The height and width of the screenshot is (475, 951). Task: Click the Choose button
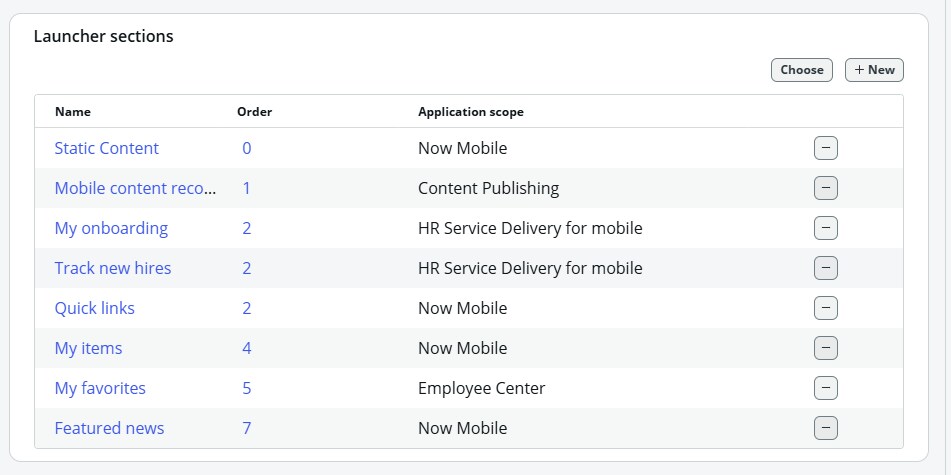coord(801,70)
